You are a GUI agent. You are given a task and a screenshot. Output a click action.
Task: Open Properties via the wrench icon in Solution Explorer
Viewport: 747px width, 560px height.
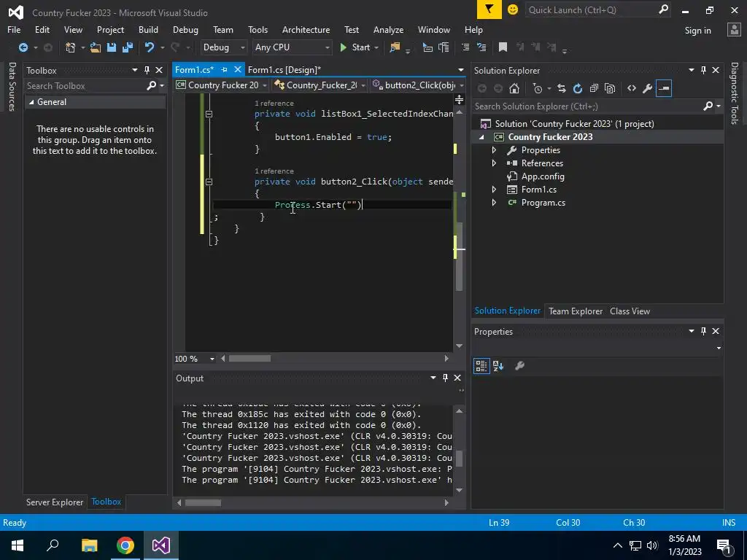(x=648, y=88)
